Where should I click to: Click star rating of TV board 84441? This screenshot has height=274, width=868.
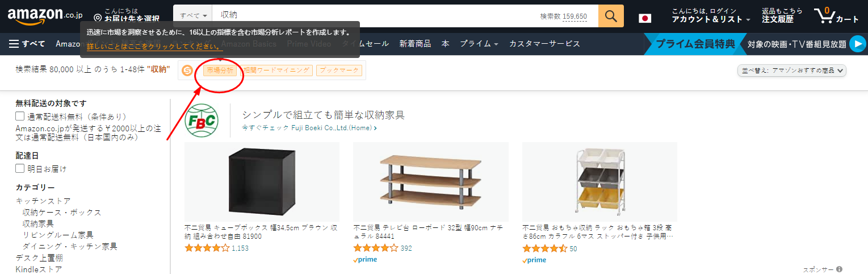pyautogui.click(x=376, y=248)
